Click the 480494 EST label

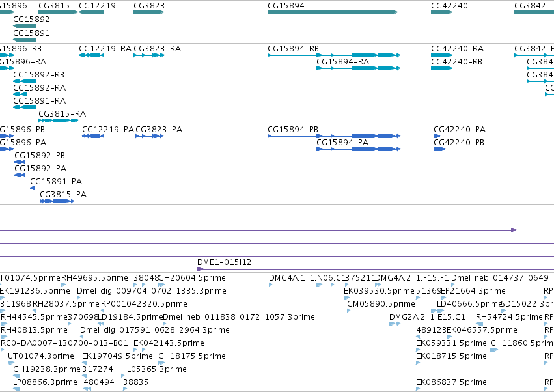pyautogui.click(x=99, y=382)
